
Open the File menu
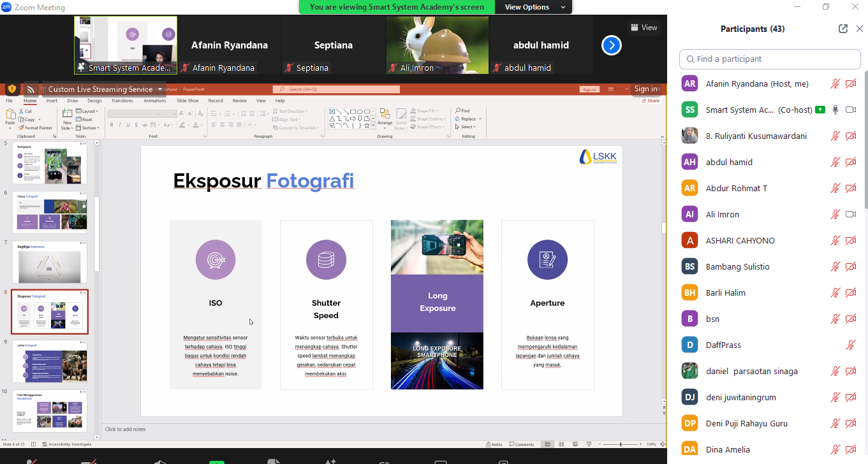point(9,101)
